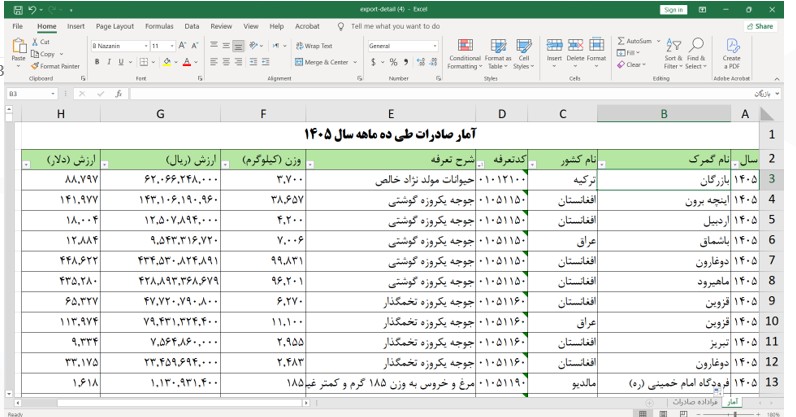Viewport: 796px width, 417px height.
Task: Select column header G
Action: click(160, 114)
